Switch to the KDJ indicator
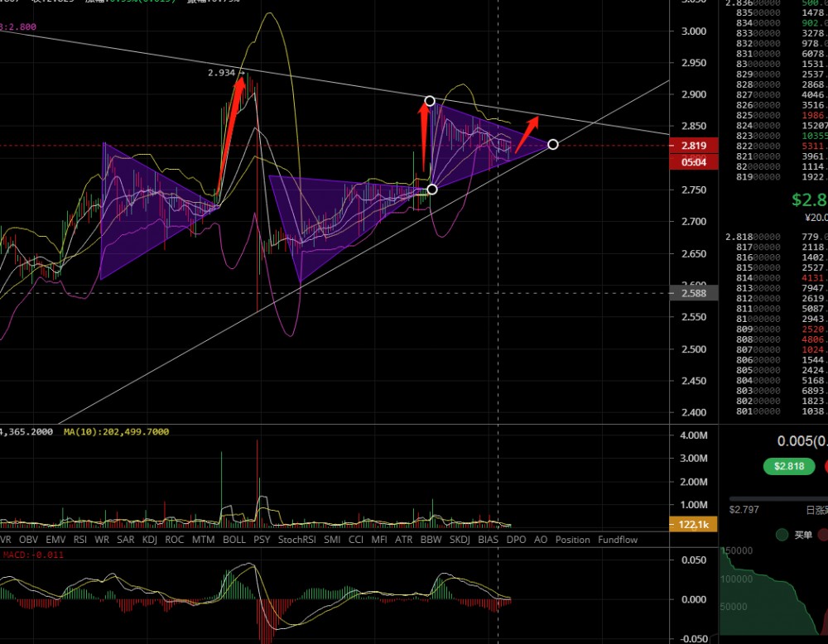 click(150, 540)
